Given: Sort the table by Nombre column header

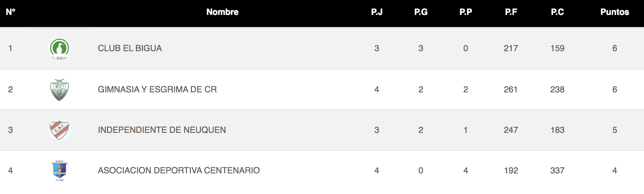Looking at the screenshot, I should point(222,12).
